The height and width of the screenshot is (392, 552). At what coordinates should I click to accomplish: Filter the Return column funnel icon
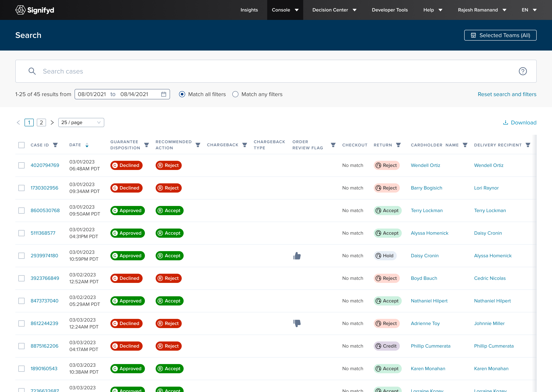(398, 145)
